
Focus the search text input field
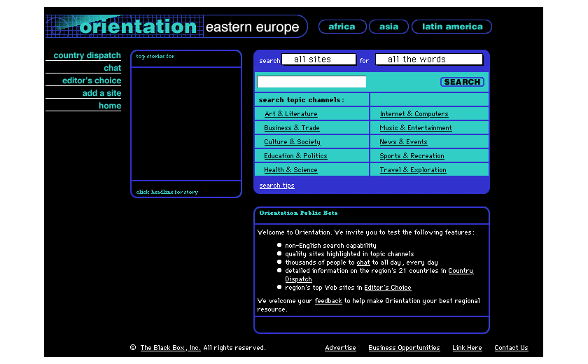pos(311,82)
